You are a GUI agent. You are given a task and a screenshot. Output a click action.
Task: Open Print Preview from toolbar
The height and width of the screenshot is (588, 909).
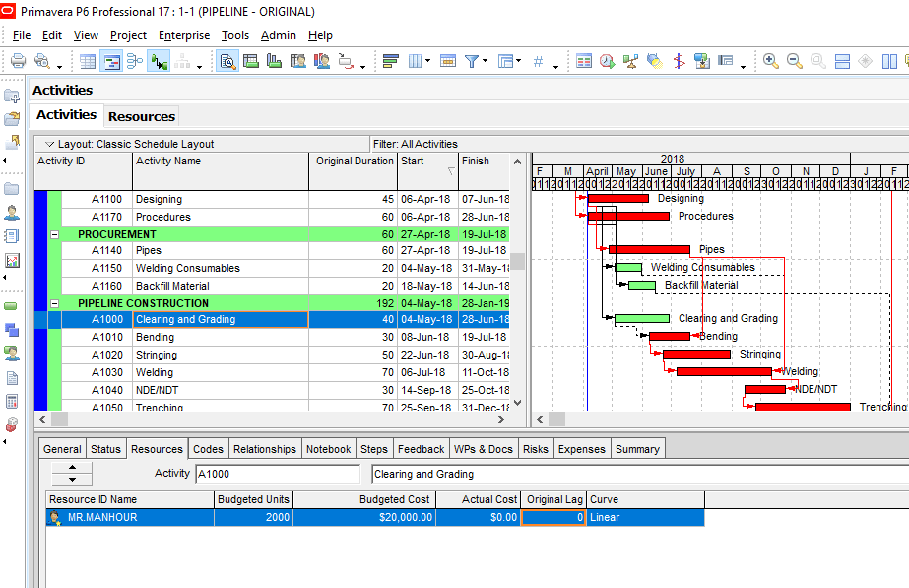41,61
